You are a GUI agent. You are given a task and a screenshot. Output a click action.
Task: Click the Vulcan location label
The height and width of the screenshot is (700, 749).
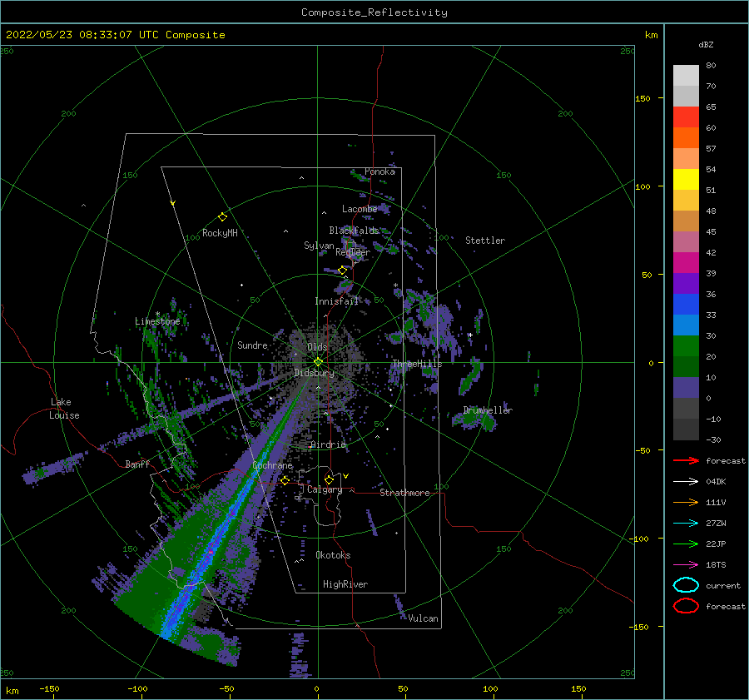tap(424, 618)
